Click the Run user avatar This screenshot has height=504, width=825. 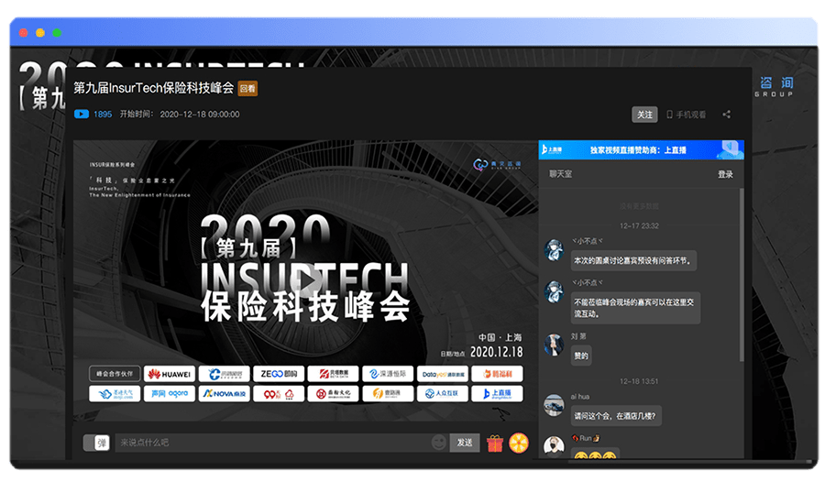coord(554,446)
